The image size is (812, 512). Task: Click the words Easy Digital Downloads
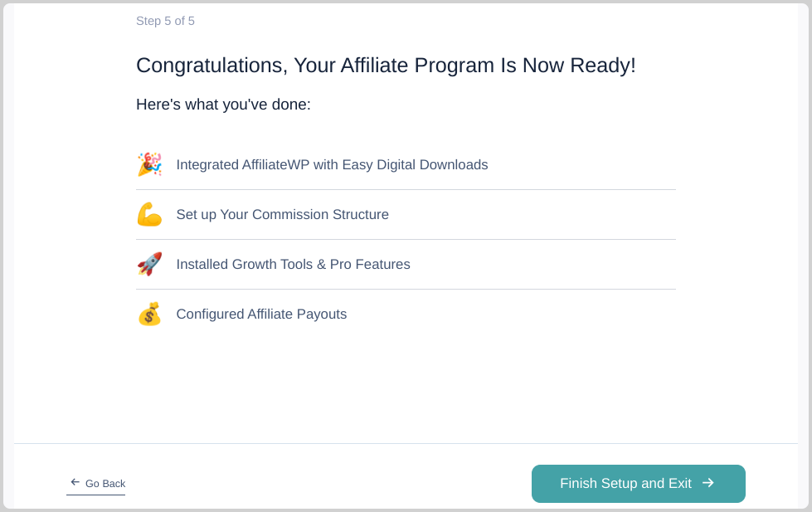point(415,165)
